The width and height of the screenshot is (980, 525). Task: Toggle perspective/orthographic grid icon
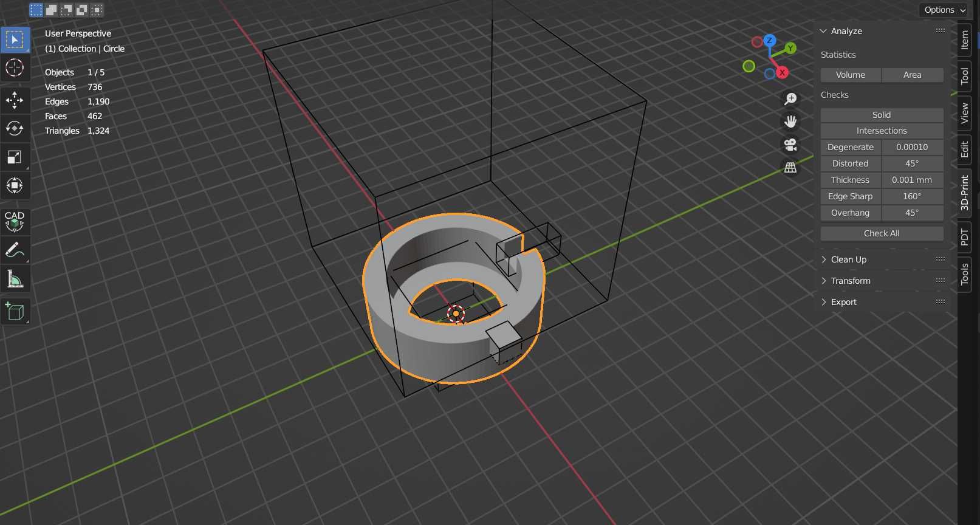(x=790, y=168)
